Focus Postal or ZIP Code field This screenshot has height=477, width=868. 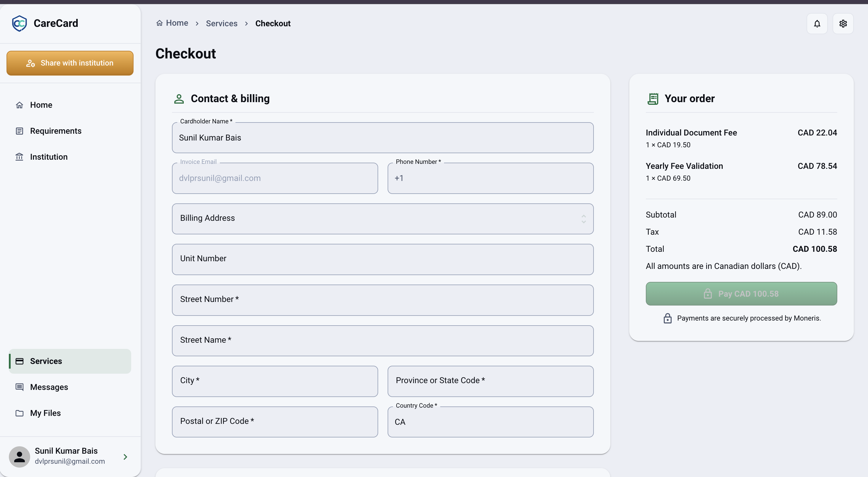(x=275, y=422)
